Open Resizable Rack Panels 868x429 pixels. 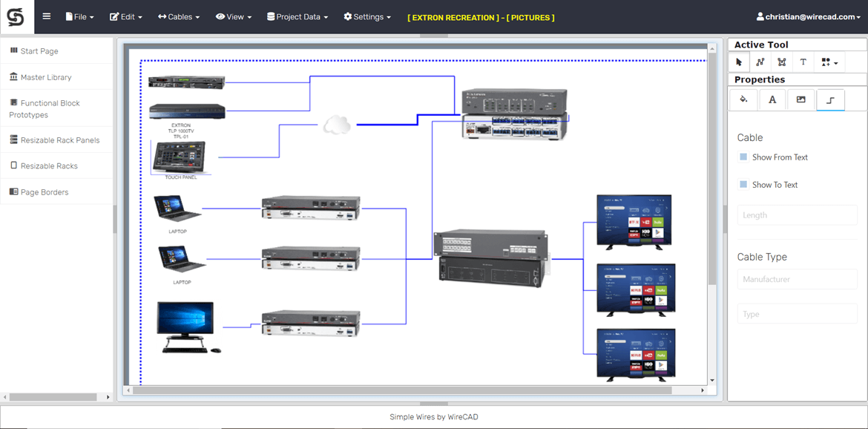tap(56, 140)
